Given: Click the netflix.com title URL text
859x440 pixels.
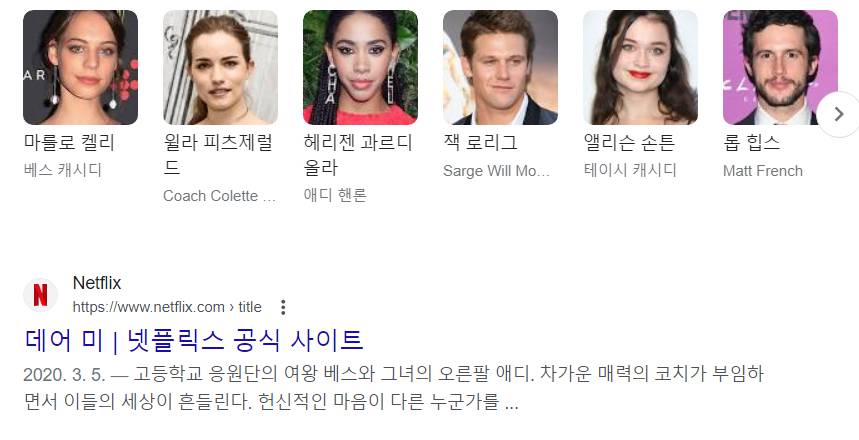Looking at the screenshot, I should click(167, 307).
